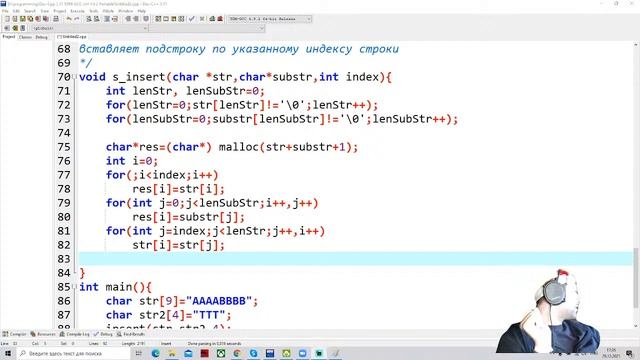Open the Mail app from the taskbar
Image resolution: width=640 pixels, height=360 pixels.
pyautogui.click(x=188, y=353)
